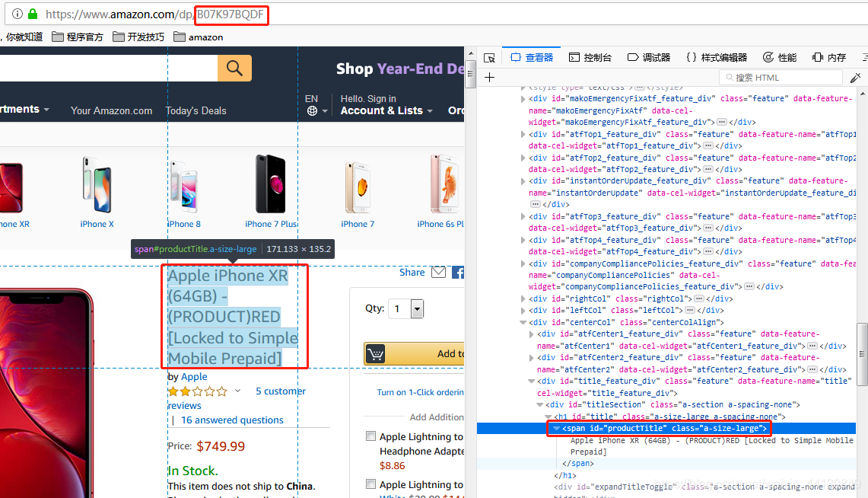Click the iPhone 6s Plus thumbnail
This screenshot has width=868, height=498.
coord(443,184)
